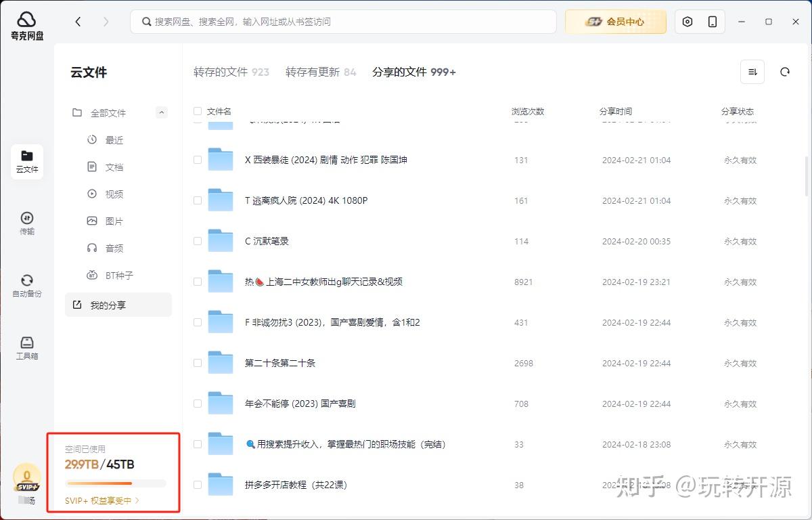Click the Quark Netdisk cloud logo

(26, 26)
